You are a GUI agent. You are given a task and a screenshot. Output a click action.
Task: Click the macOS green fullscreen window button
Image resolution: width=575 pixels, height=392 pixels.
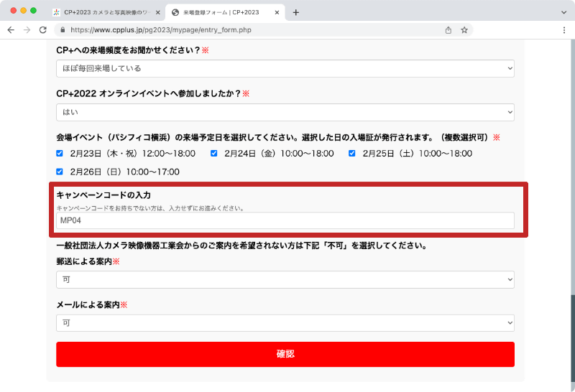33,11
